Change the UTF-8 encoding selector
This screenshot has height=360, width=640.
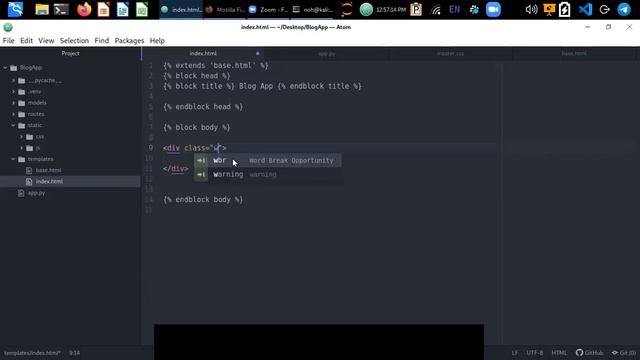coord(535,353)
